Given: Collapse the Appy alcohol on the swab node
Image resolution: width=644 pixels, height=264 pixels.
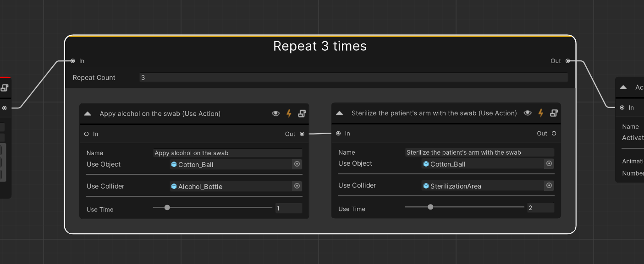Looking at the screenshot, I should [x=88, y=113].
